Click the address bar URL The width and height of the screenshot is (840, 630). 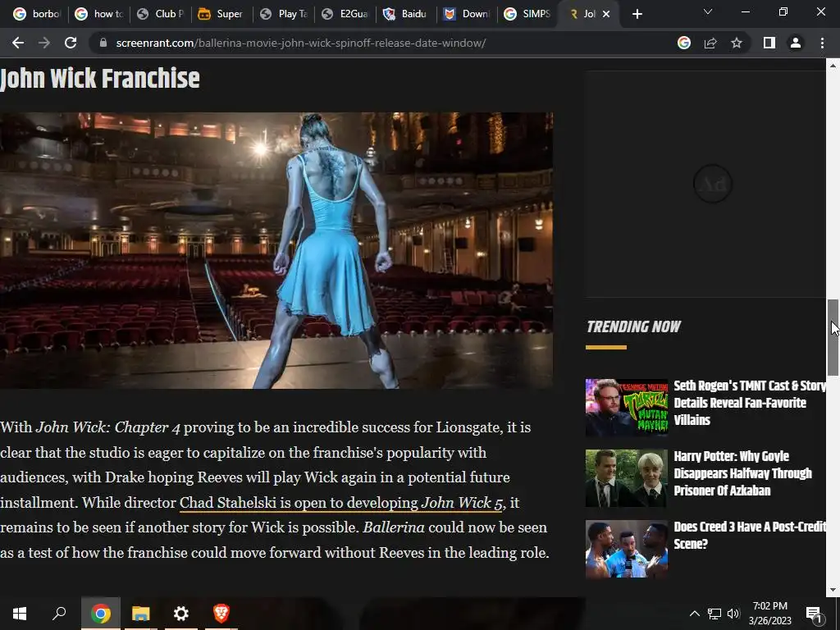point(300,43)
